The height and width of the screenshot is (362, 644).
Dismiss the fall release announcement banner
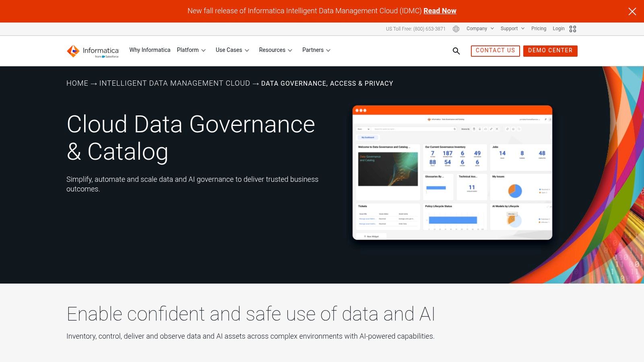[632, 11]
